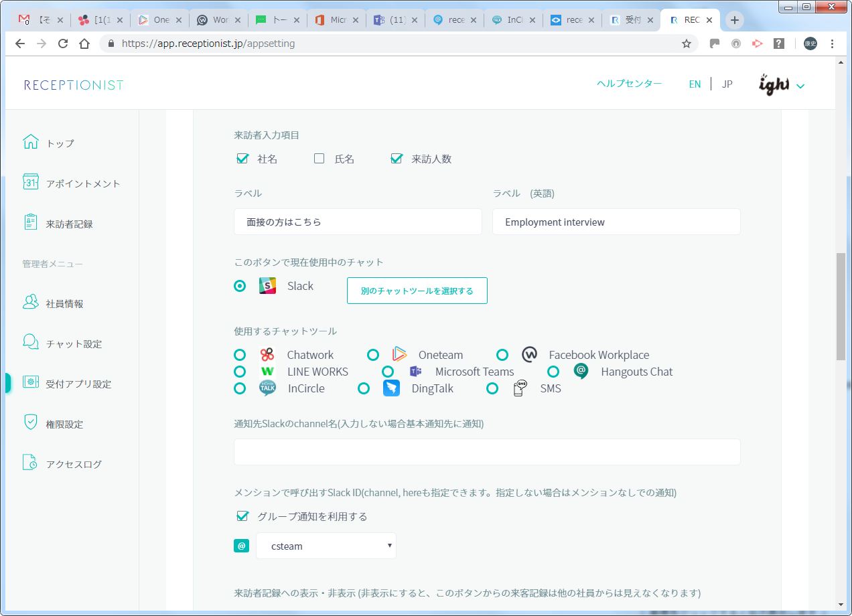Open 受付アプリ設定 in the sidebar menu

pos(78,384)
